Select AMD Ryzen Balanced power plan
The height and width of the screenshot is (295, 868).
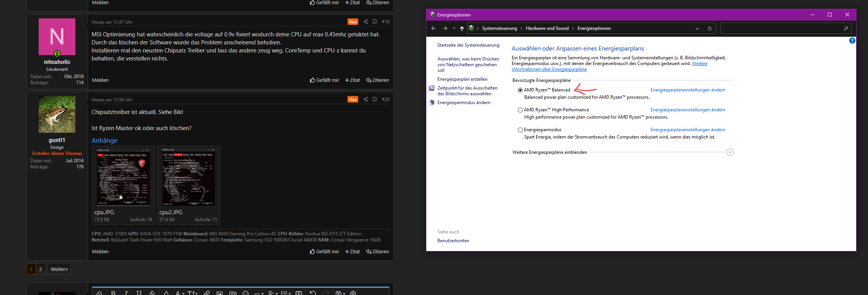(x=520, y=90)
